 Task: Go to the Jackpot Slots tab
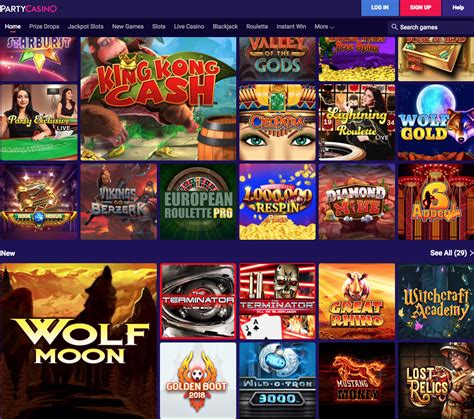pyautogui.click(x=86, y=27)
